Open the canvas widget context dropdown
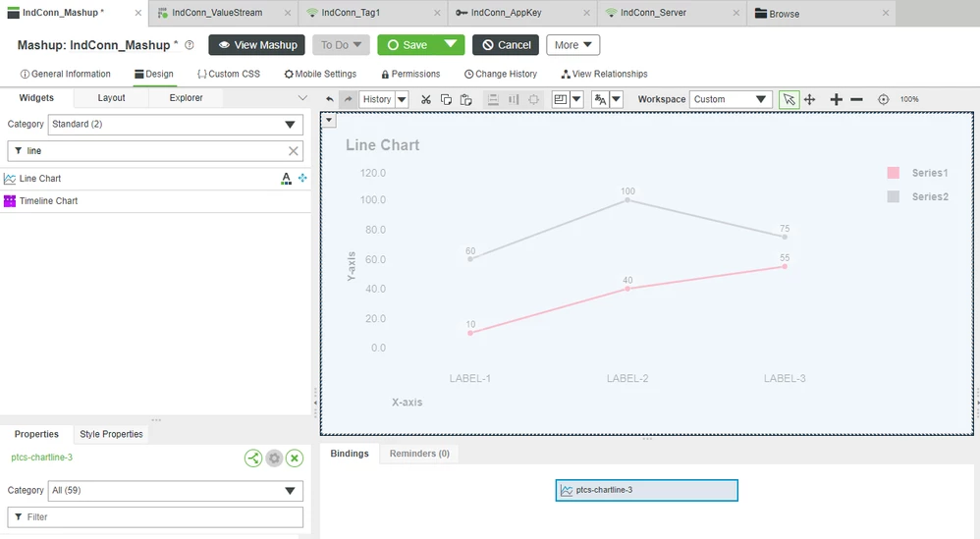Viewport: 980px width, 539px height. tap(329, 121)
